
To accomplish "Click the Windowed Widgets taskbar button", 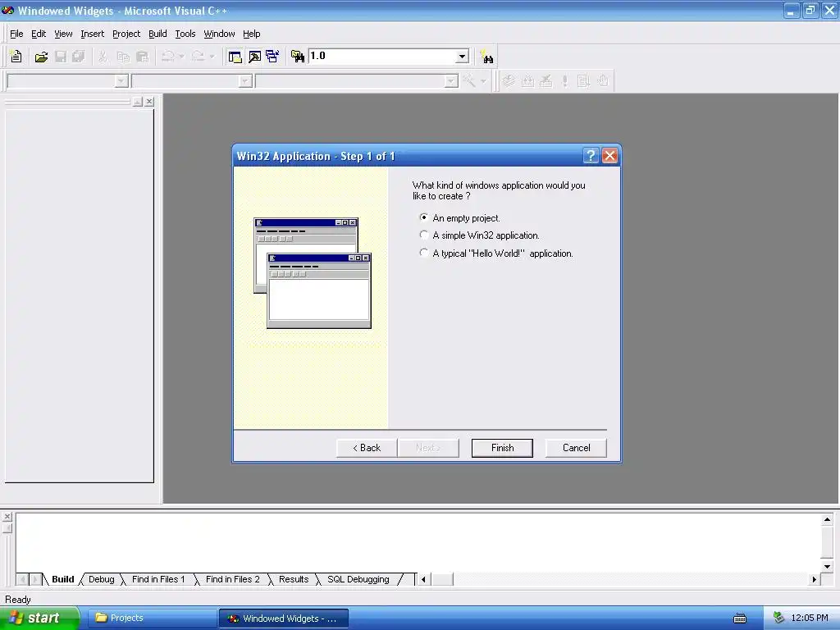I will click(x=284, y=619).
